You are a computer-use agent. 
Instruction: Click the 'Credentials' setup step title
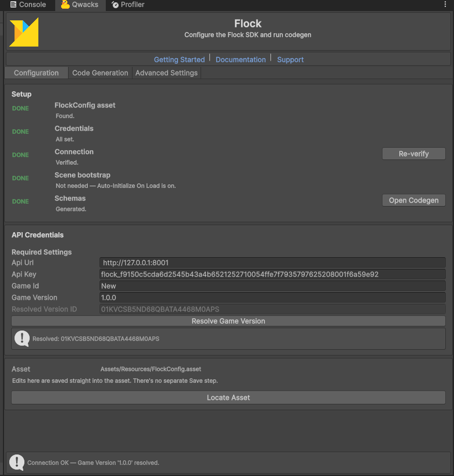(x=74, y=129)
